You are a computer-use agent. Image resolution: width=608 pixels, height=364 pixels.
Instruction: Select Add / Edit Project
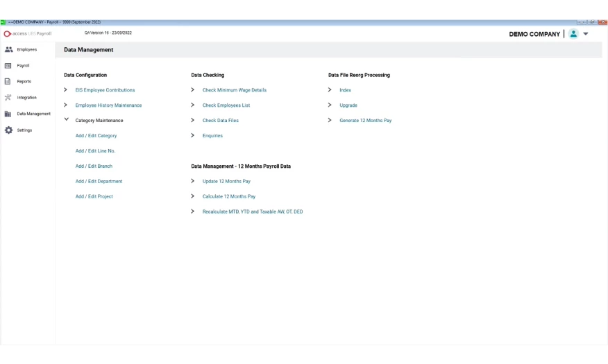tap(94, 197)
